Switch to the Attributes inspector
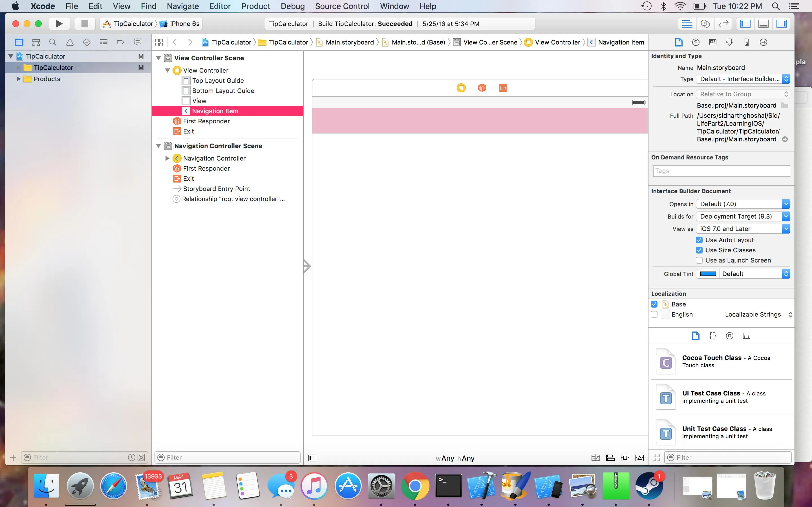Image resolution: width=812 pixels, height=507 pixels. tap(729, 42)
